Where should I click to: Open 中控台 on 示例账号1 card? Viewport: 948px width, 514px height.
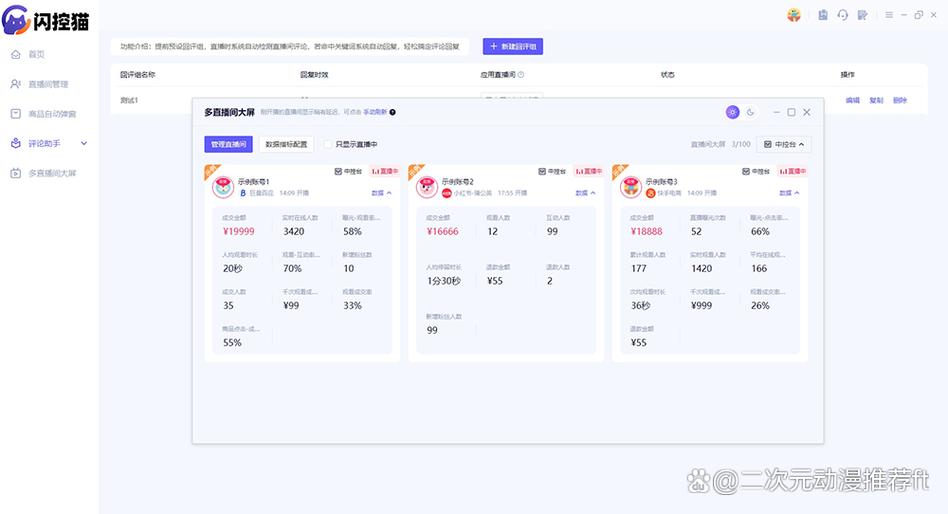[x=348, y=172]
